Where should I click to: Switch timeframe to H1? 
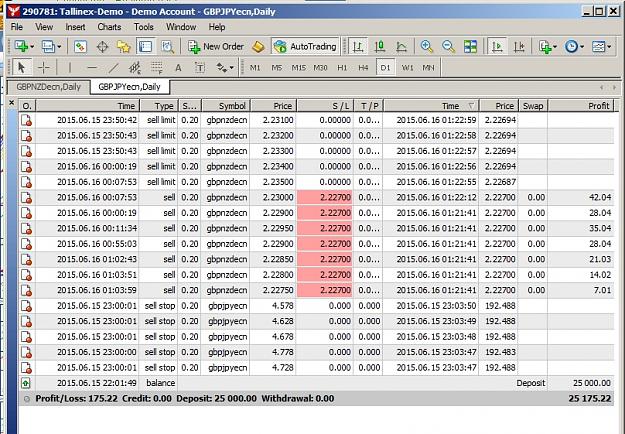click(342, 68)
